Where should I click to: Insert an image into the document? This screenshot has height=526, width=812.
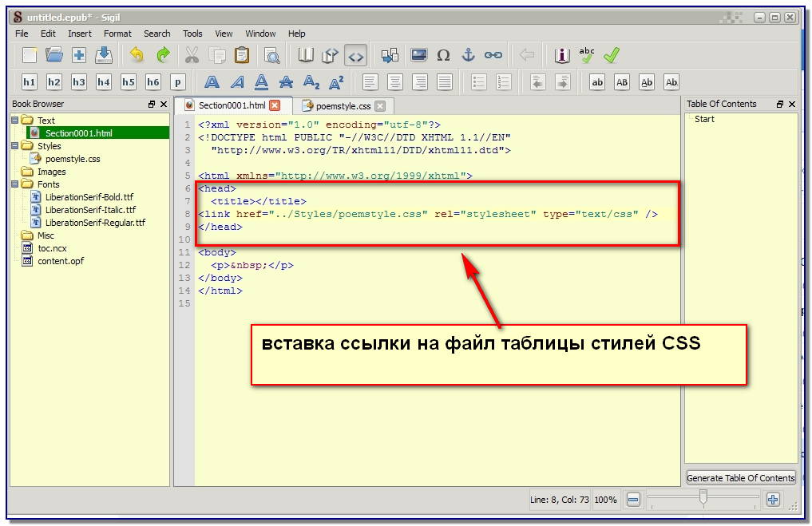[x=418, y=55]
